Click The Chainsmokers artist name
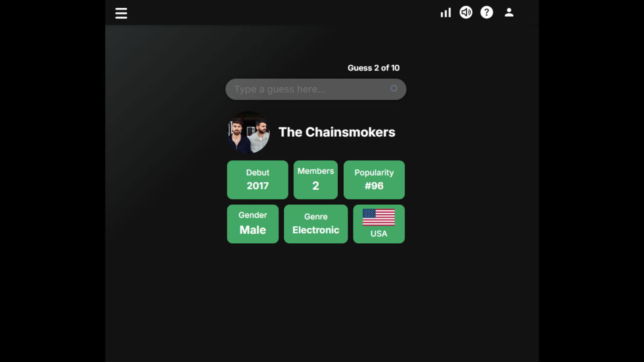Image resolution: width=644 pixels, height=362 pixels. point(337,132)
